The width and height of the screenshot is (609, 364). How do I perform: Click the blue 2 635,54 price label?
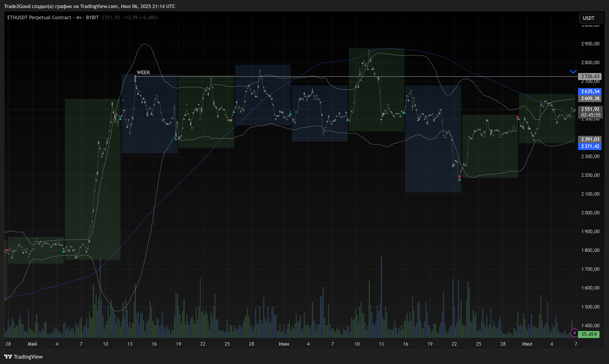point(590,91)
